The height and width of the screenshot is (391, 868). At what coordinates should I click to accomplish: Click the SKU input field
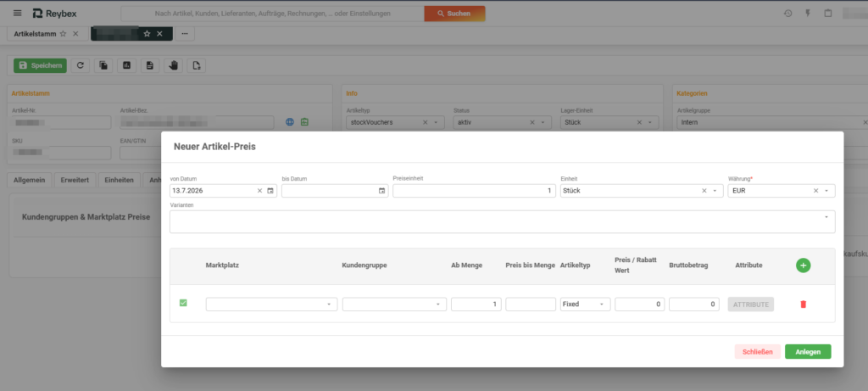pos(61,153)
